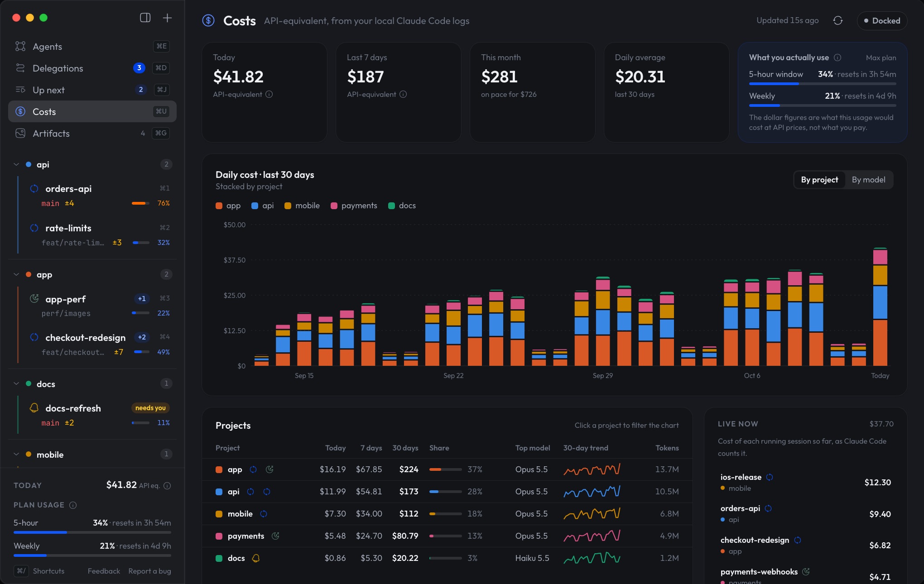Click info icon next to PLAN USAGE
The image size is (924, 584).
coord(73,505)
